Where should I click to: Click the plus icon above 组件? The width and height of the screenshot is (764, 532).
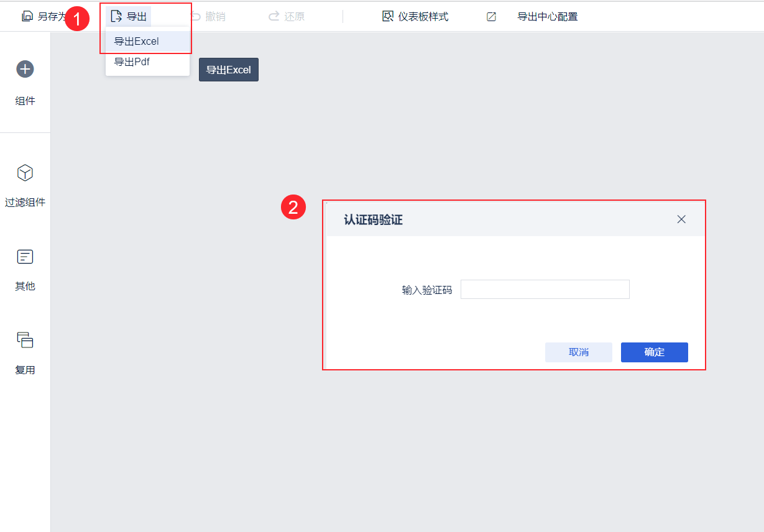click(25, 69)
